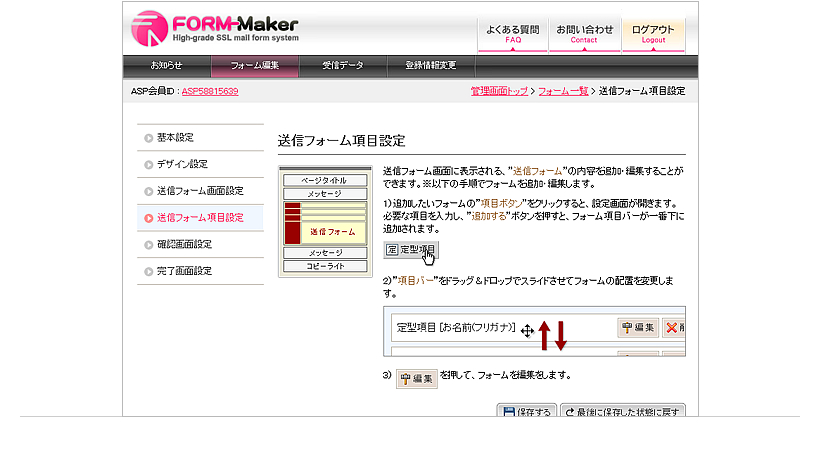Follow the フォーム一覧 breadcrumb link
Screen dimensions: 820x460
coord(563,91)
